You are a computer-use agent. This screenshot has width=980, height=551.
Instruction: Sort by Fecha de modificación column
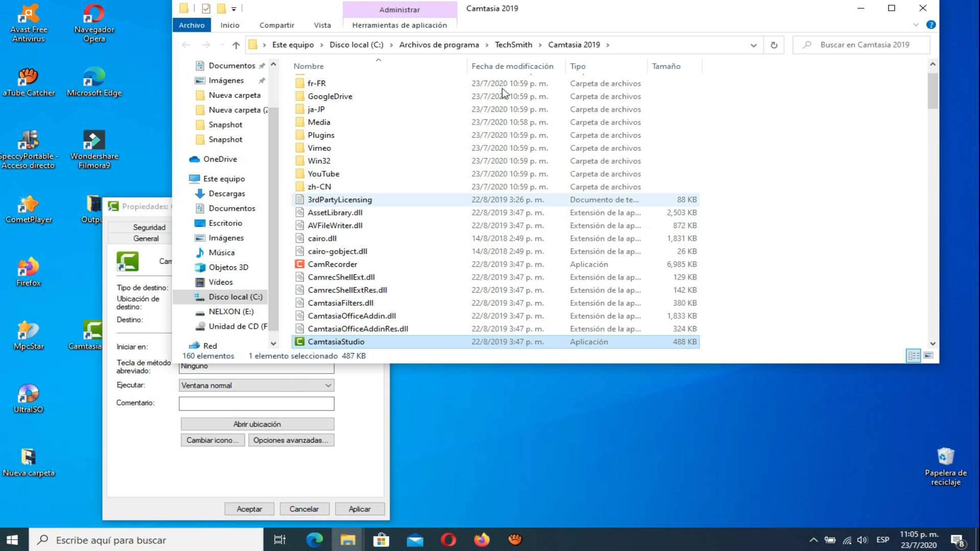[516, 66]
